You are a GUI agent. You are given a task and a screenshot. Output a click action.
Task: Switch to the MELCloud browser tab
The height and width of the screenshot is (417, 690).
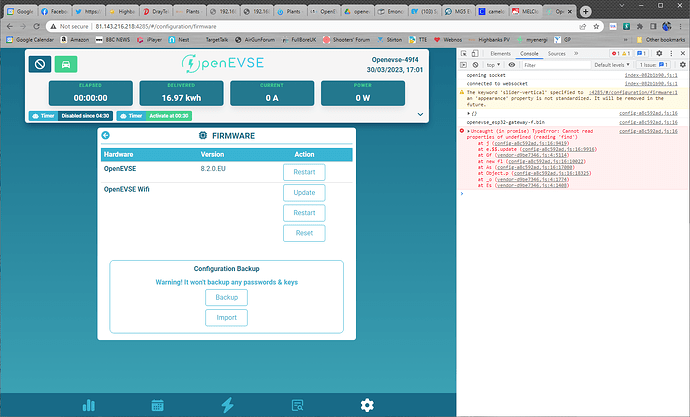click(x=525, y=11)
